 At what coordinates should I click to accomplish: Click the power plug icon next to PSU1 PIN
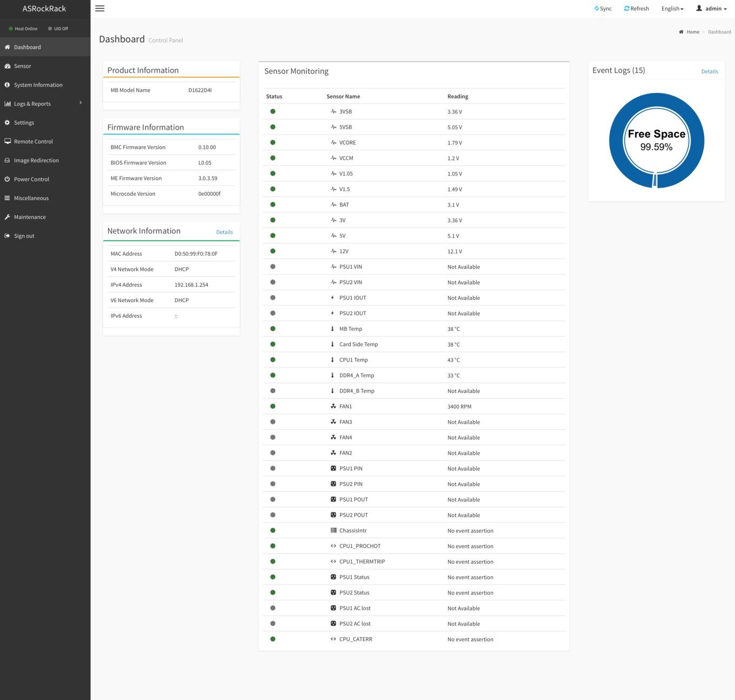(333, 469)
